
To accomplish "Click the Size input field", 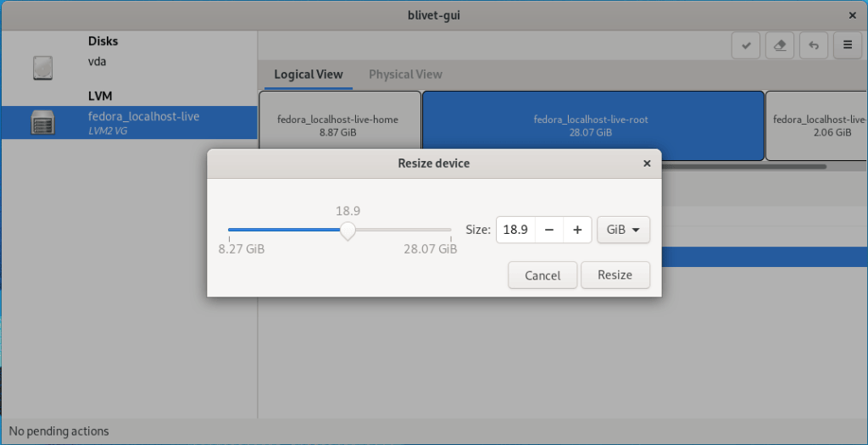I will [515, 230].
